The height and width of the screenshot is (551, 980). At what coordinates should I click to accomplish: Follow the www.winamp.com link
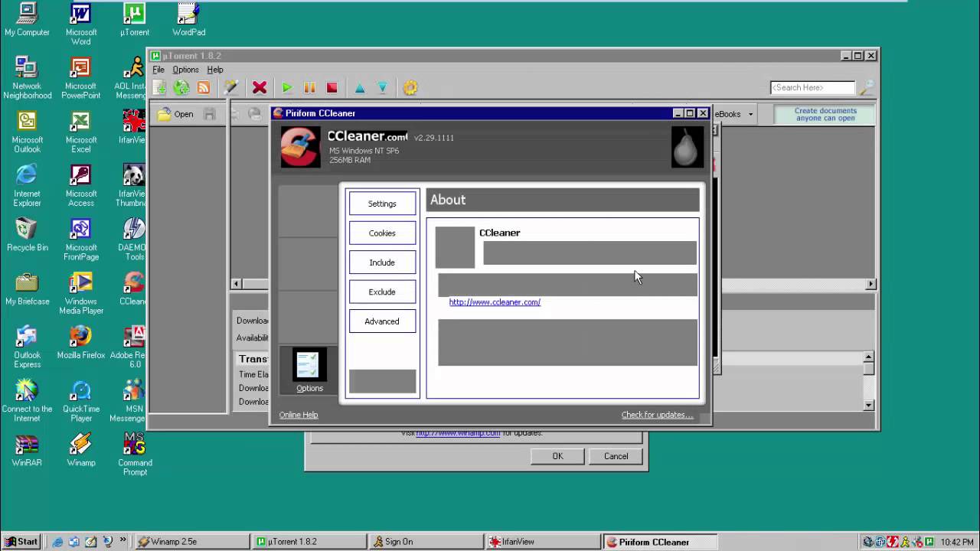tap(458, 433)
